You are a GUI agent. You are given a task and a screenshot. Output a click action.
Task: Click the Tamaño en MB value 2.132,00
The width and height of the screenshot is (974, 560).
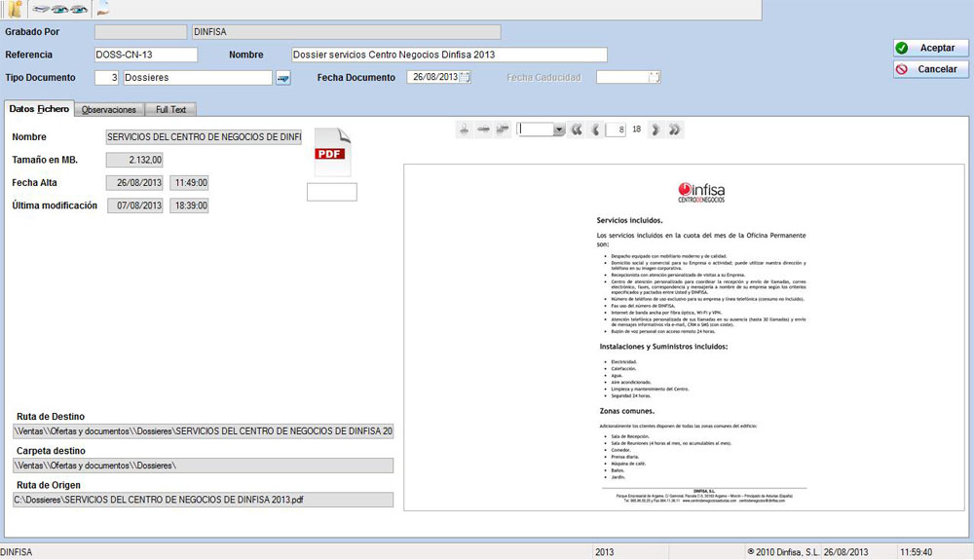click(134, 160)
